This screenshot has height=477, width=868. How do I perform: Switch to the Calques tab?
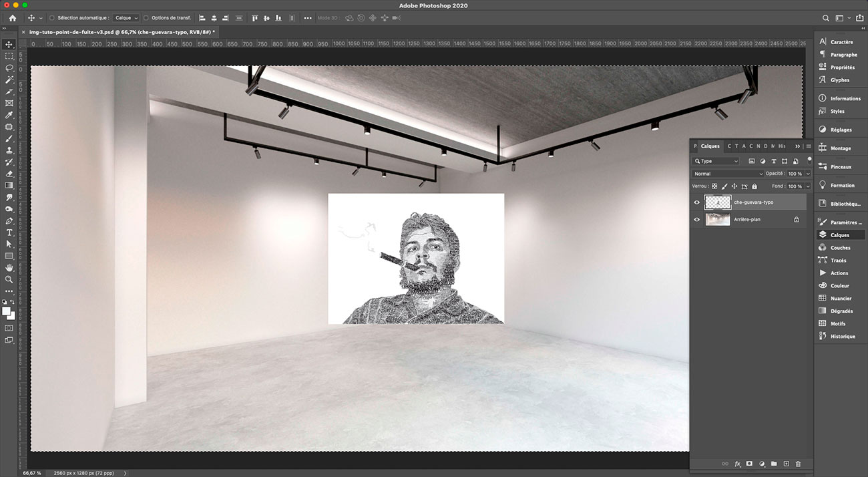(x=710, y=146)
